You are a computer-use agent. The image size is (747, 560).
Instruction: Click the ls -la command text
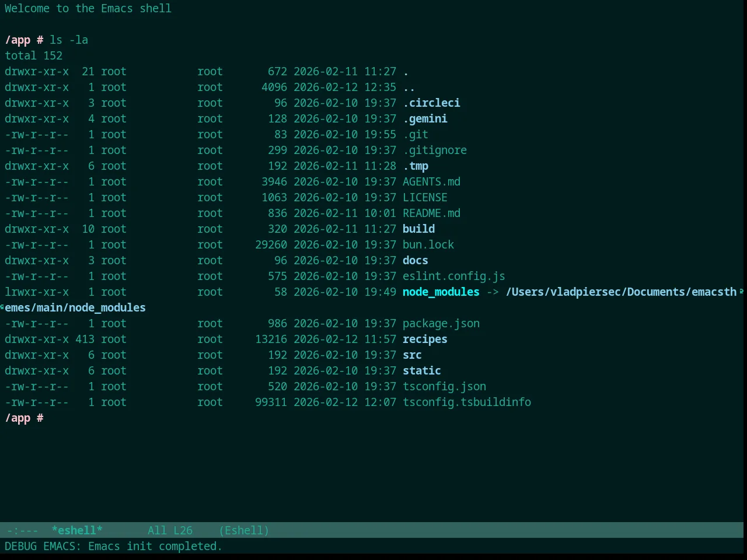69,40
